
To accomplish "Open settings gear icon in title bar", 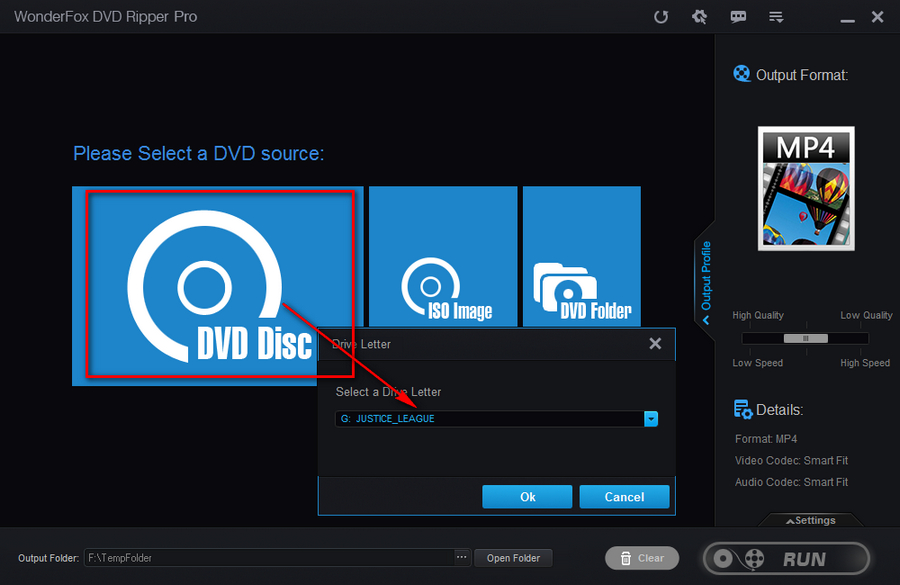I will [699, 17].
